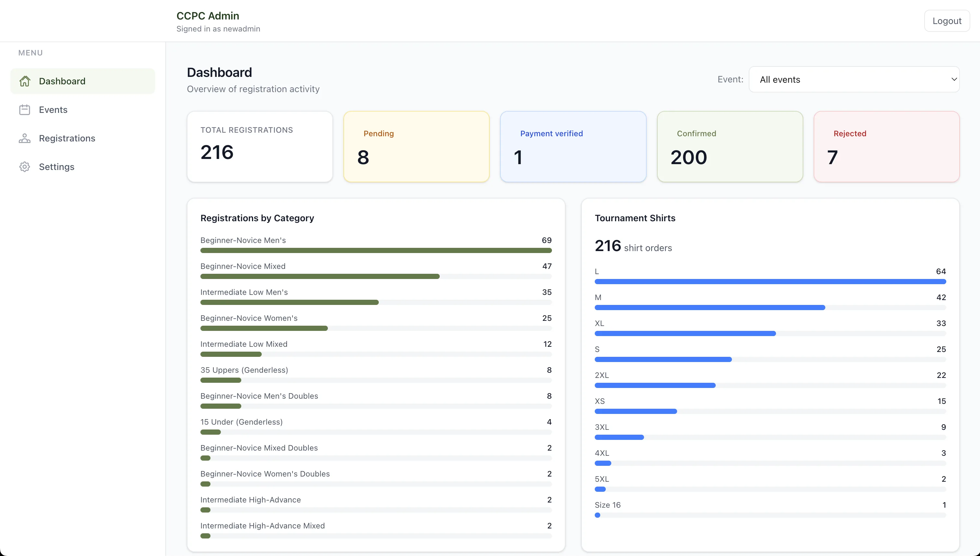Image resolution: width=980 pixels, height=556 pixels.
Task: Click 'Intermediate Low Men's' label
Action: tap(244, 292)
